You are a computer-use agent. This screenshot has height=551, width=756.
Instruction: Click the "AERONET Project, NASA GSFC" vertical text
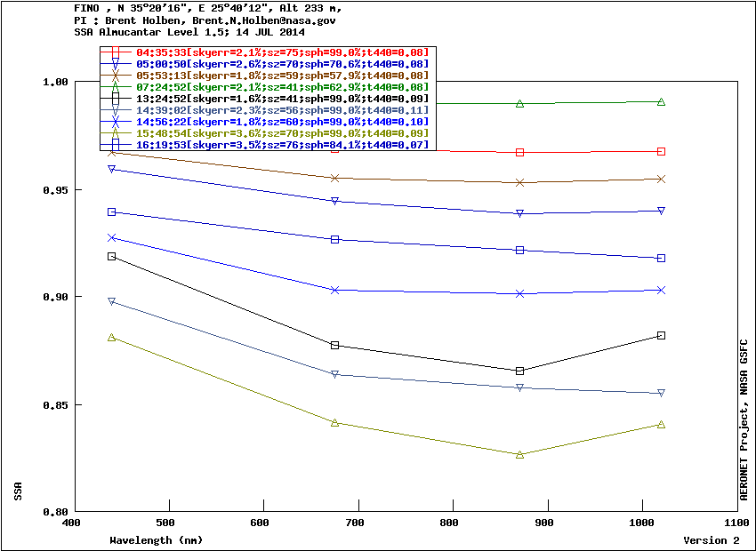coord(744,418)
